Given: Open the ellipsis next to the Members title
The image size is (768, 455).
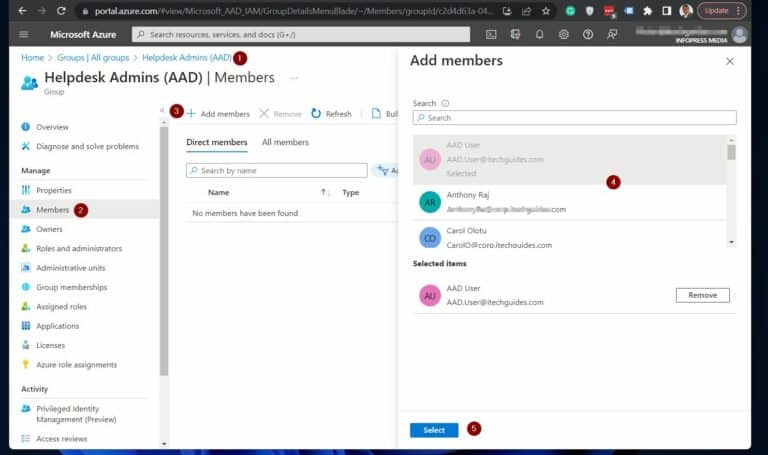Looking at the screenshot, I should (x=293, y=78).
